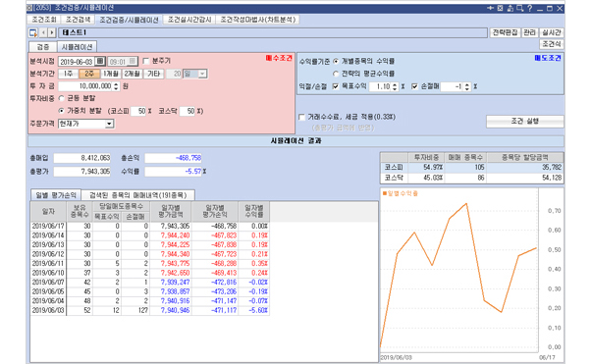Image resolution: width=591 pixels, height=364 pixels.
Task: Click the 코스피 weight percentage field
Action: (x=138, y=111)
